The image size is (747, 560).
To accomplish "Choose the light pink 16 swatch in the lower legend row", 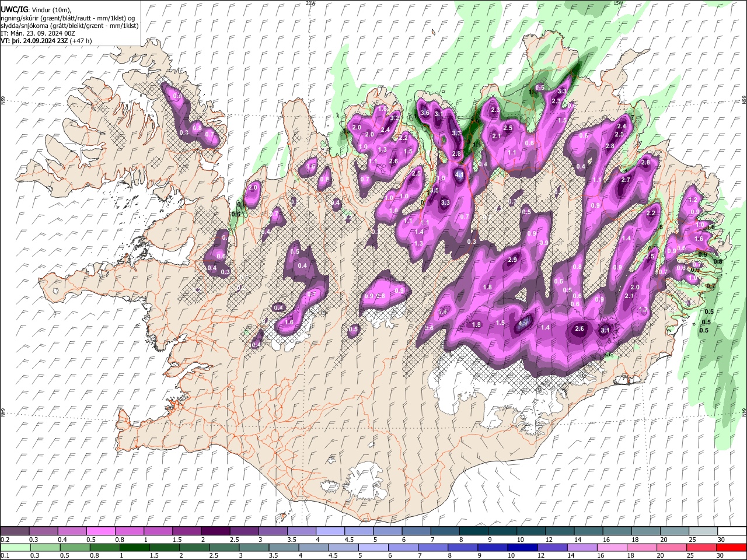I will click(x=611, y=548).
